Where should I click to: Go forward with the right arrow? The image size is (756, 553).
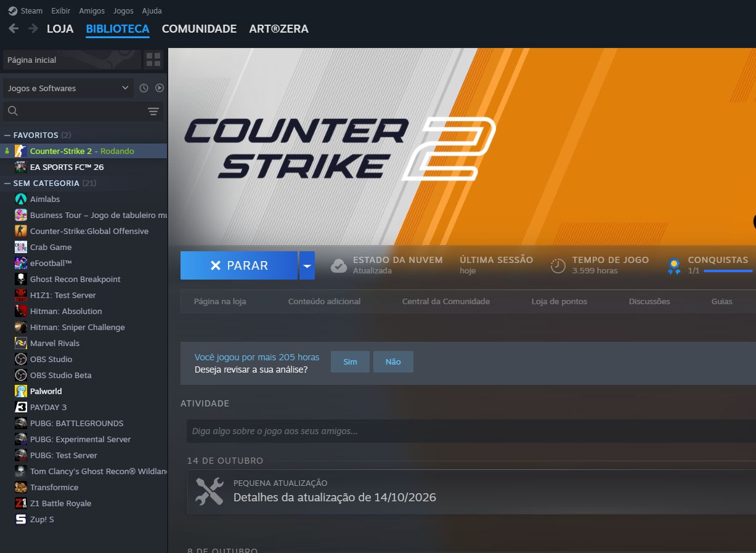(x=33, y=28)
